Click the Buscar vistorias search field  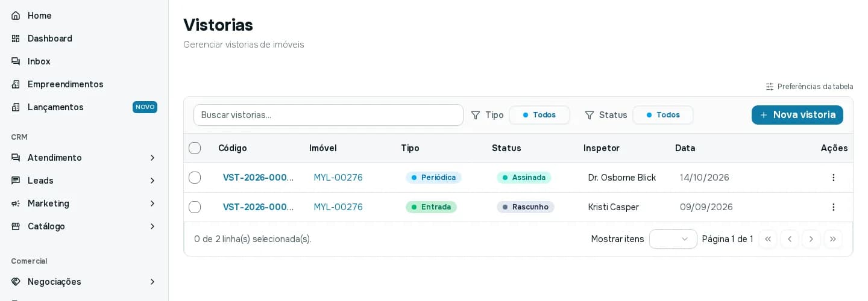coord(329,115)
